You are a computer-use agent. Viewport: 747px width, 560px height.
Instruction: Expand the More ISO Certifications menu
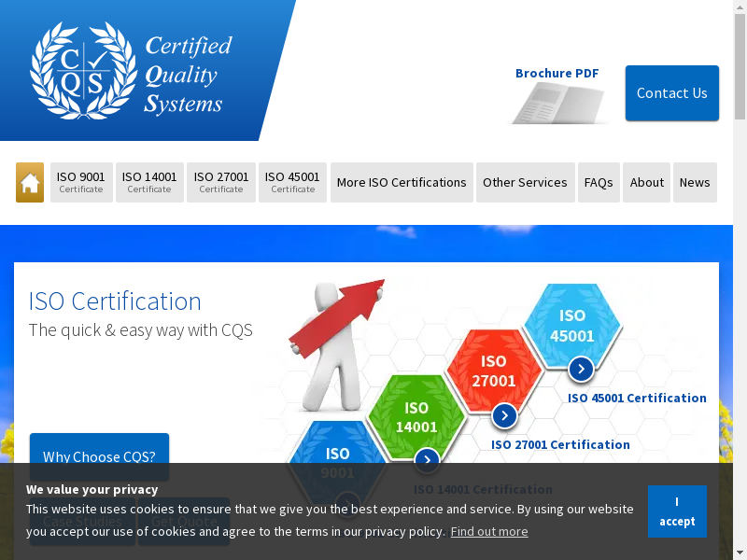pyautogui.click(x=402, y=183)
